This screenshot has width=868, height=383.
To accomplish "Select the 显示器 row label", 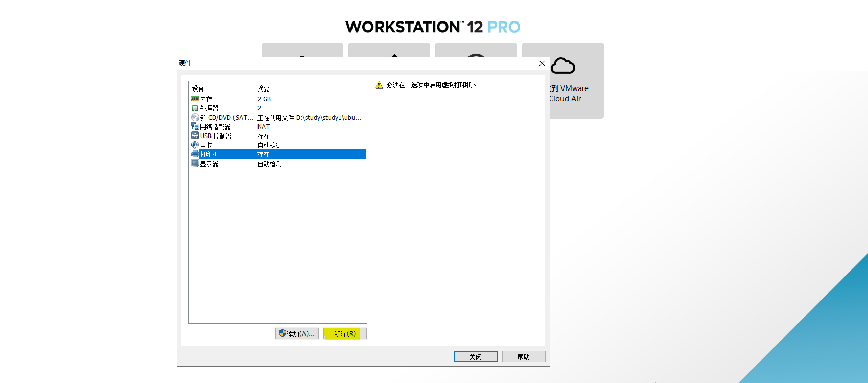I will (209, 164).
